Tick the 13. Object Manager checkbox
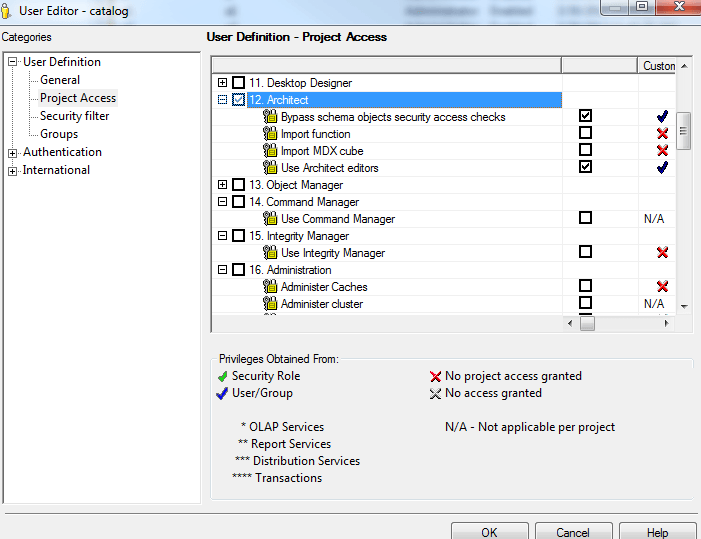 [239, 185]
